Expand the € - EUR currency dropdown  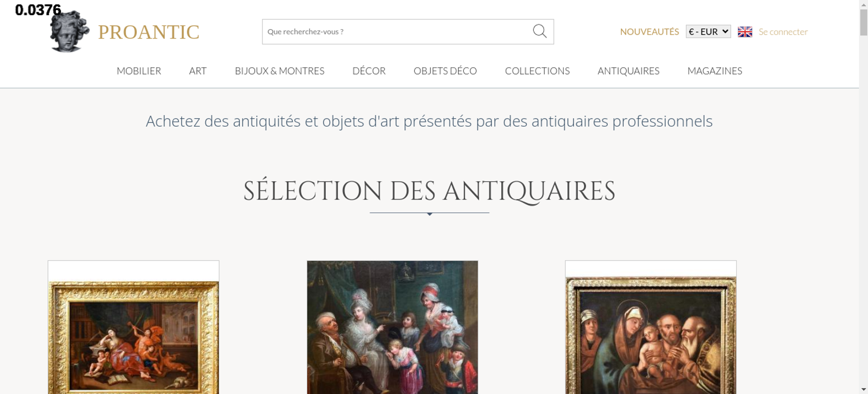(708, 32)
